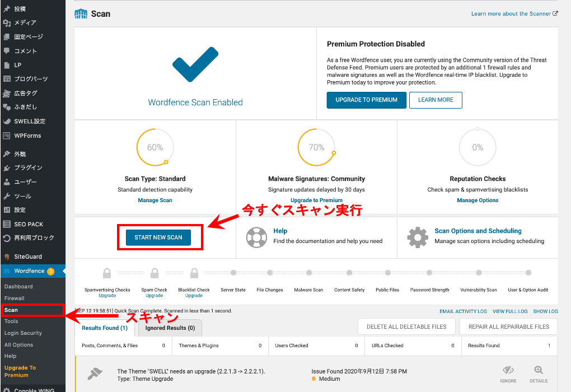571x392 pixels.
Task: Click the Malware Scan stage dot
Action: [309, 273]
